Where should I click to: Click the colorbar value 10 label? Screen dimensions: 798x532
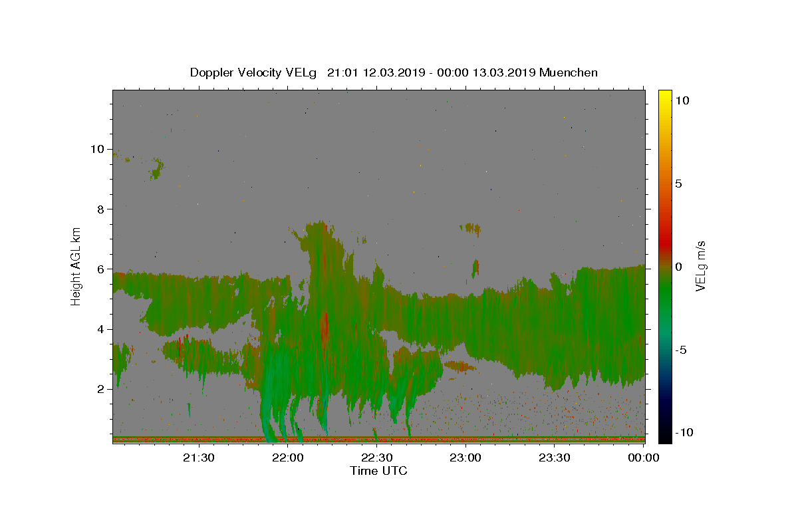tap(682, 100)
